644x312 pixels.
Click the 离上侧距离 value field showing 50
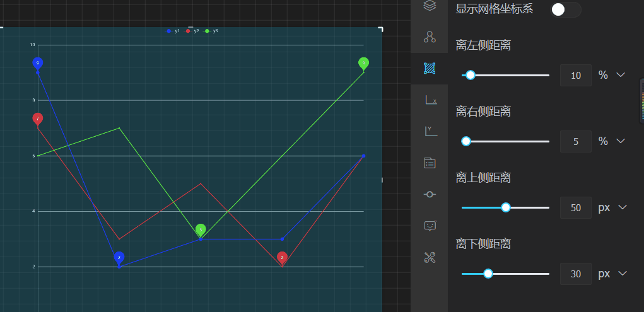576,207
